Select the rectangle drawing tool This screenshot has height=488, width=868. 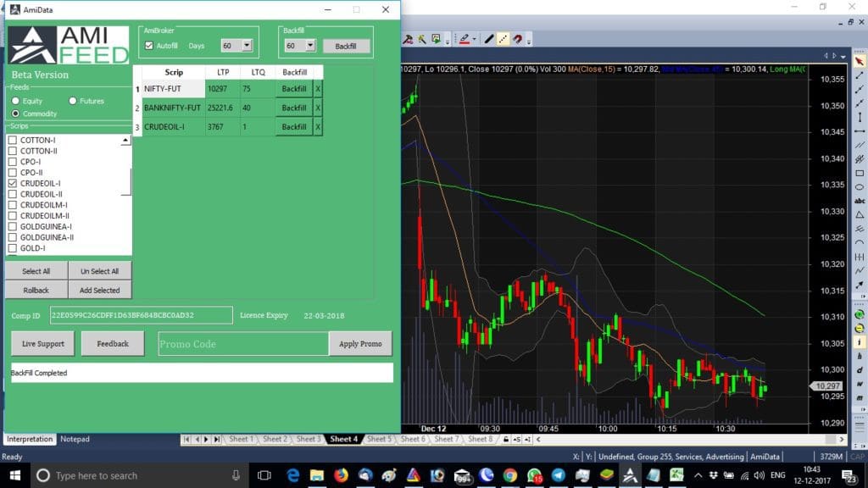pos(859,173)
